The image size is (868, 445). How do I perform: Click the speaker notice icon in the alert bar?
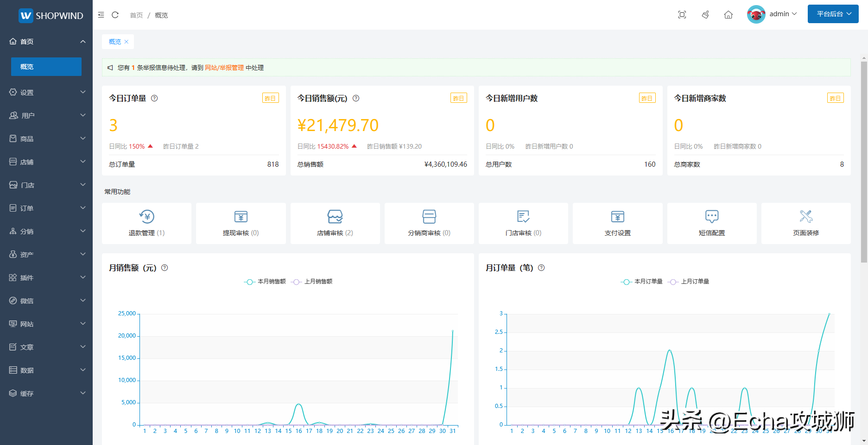(110, 68)
